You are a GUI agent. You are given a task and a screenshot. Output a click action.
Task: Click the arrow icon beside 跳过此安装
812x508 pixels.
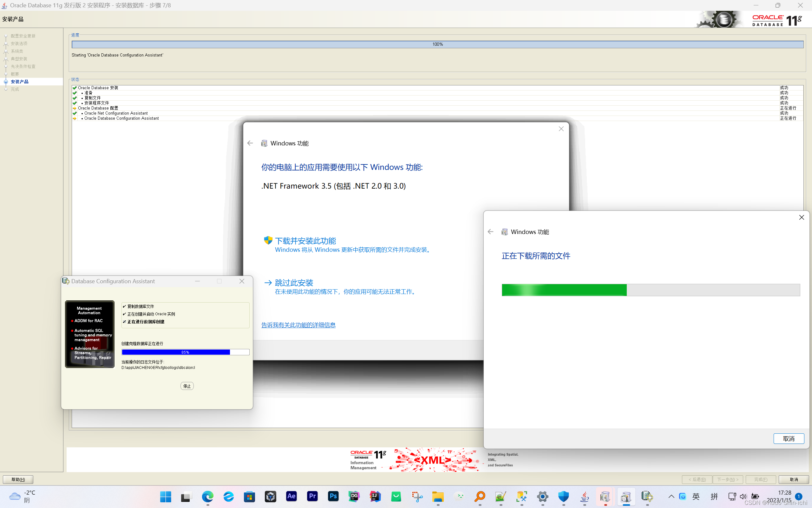coord(268,283)
